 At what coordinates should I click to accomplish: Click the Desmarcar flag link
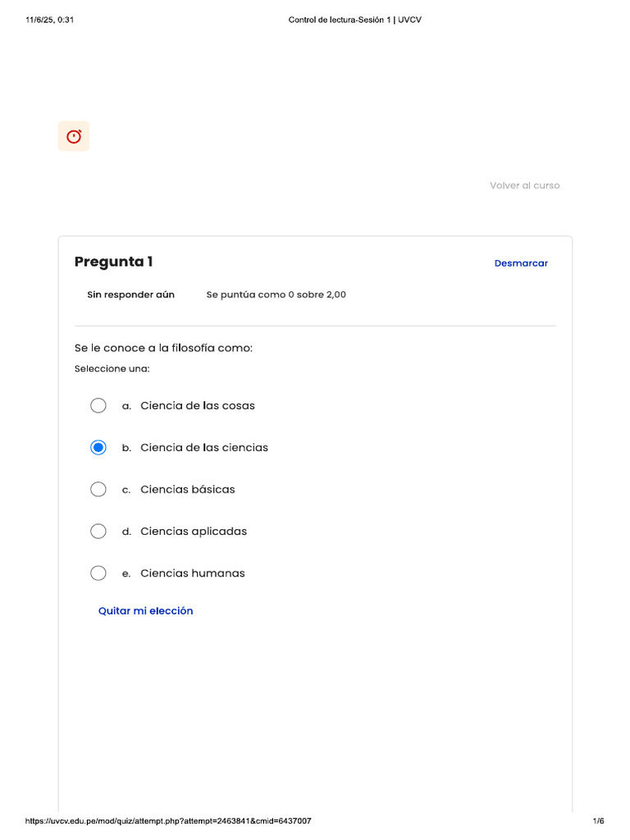[x=521, y=263]
